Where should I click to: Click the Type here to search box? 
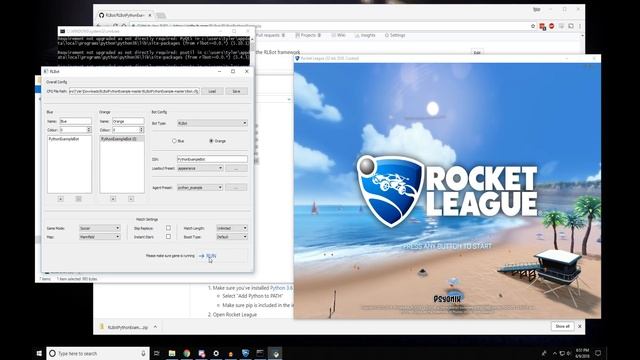(x=98, y=353)
